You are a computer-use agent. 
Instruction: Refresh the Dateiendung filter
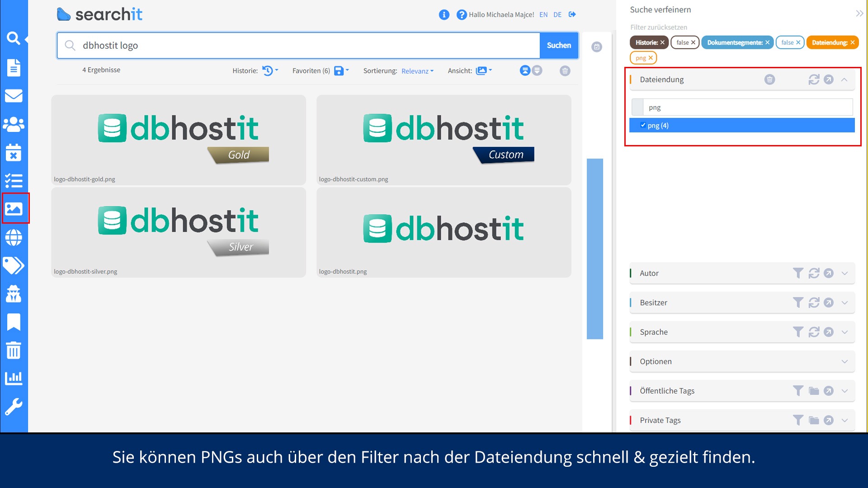tap(814, 80)
